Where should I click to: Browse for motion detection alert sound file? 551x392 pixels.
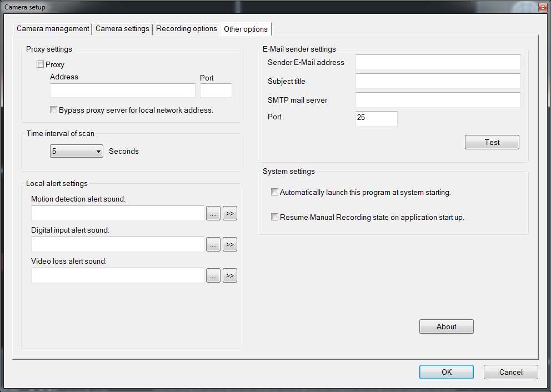tap(213, 213)
